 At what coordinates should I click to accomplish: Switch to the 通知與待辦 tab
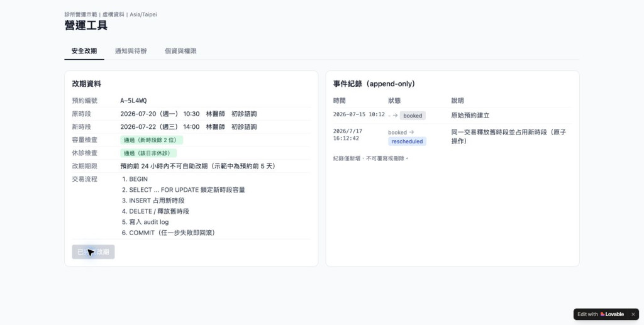pyautogui.click(x=131, y=51)
